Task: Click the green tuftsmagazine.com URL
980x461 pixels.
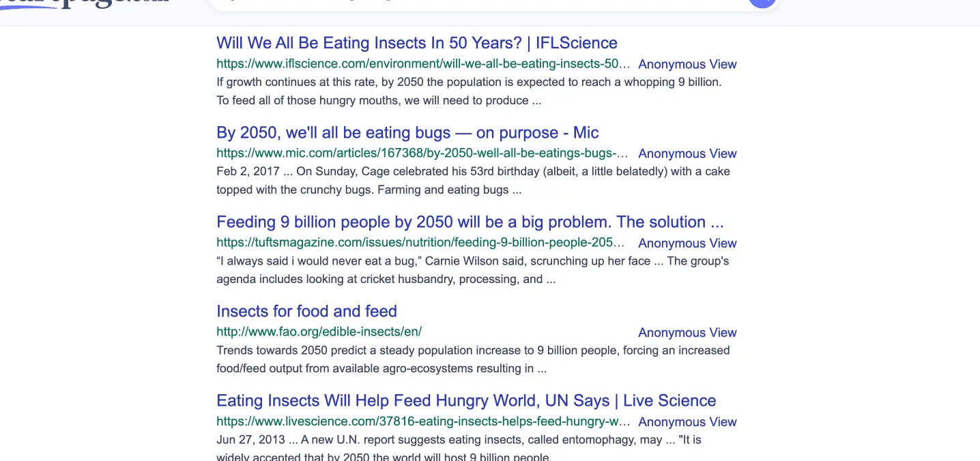Action: coord(420,243)
